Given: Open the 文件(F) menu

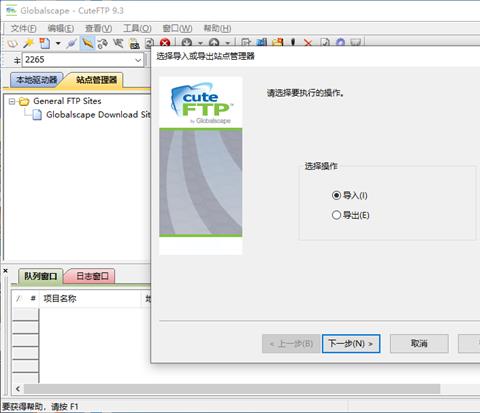Looking at the screenshot, I should point(23,28).
